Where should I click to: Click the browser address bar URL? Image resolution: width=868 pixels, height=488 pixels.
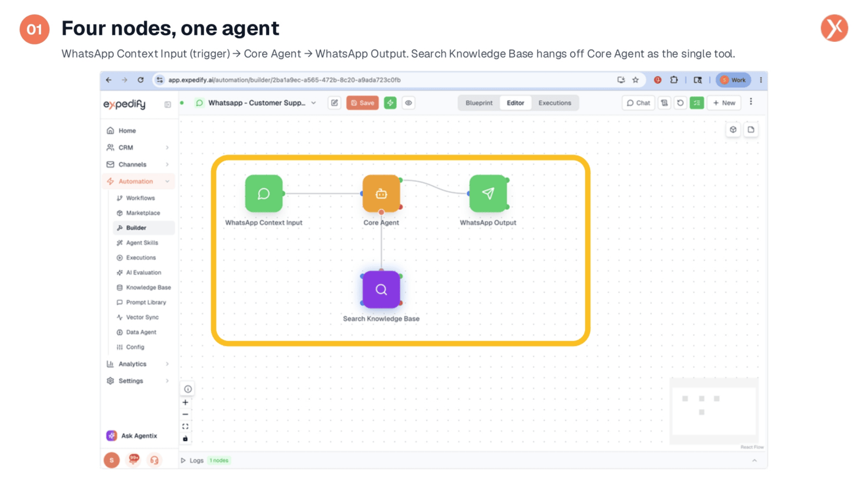[x=284, y=80]
